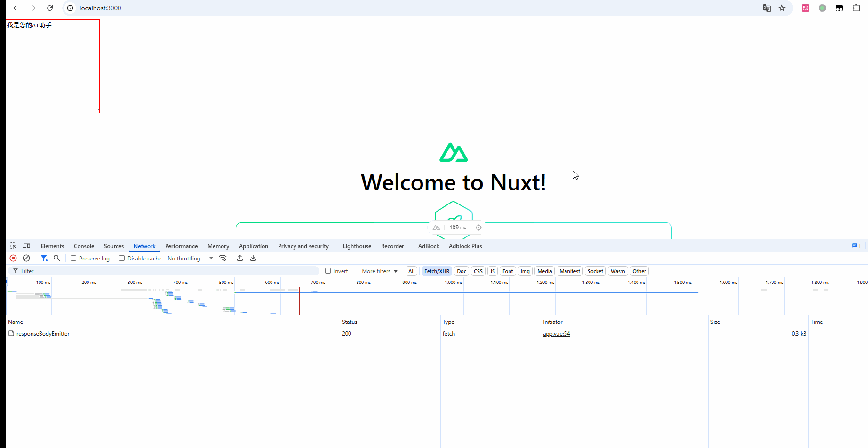Toggle the Manifest request filter

coord(570,271)
